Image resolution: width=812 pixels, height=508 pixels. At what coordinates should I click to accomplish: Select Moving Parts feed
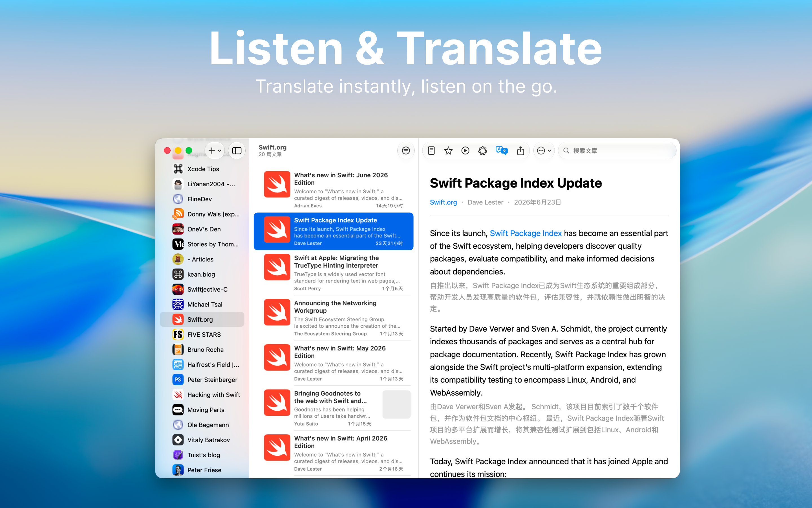coord(202,410)
